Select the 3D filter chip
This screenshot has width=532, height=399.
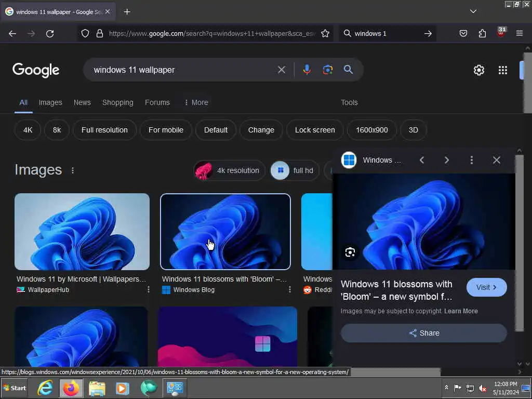(x=413, y=130)
